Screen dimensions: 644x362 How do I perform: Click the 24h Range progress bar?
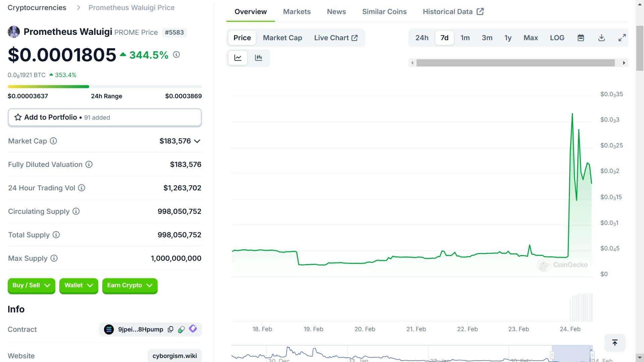105,86
